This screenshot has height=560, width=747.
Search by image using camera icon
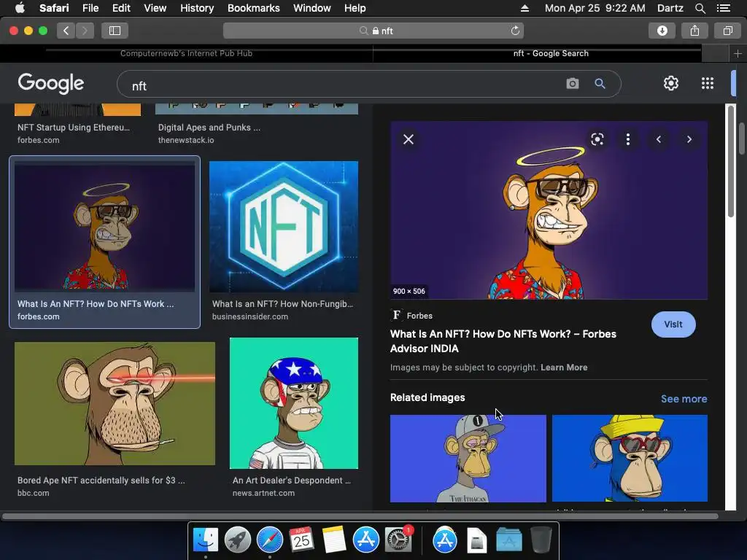572,84
